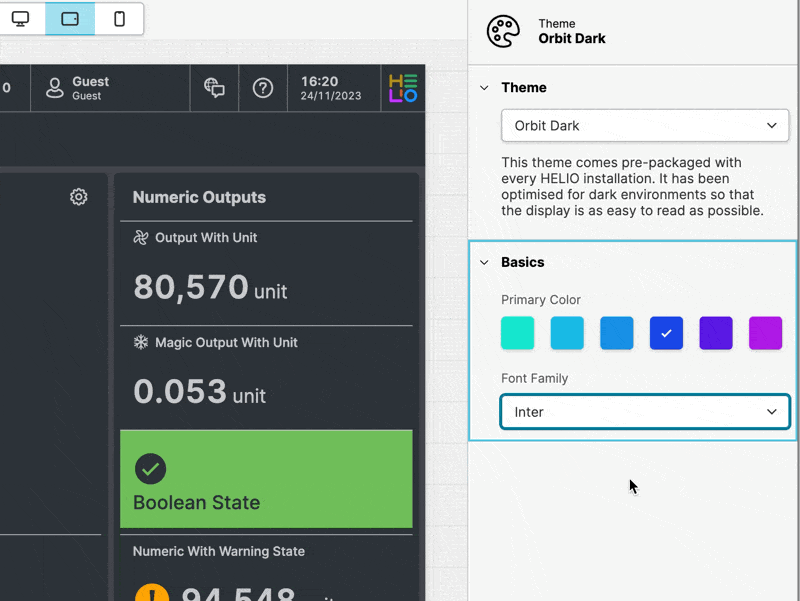Collapse the Theme section chevron

[x=484, y=88]
